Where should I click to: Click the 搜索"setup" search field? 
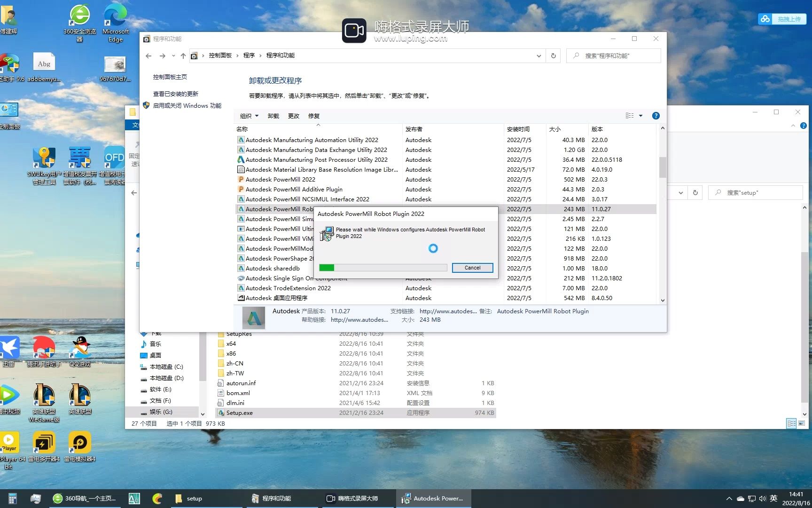pyautogui.click(x=756, y=192)
